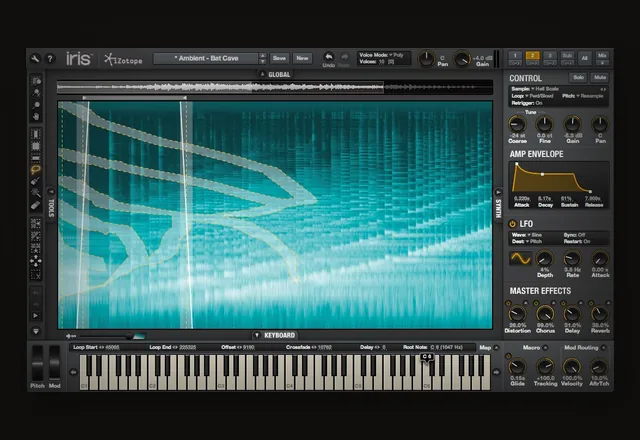Open the question mark help icon

coord(50,59)
